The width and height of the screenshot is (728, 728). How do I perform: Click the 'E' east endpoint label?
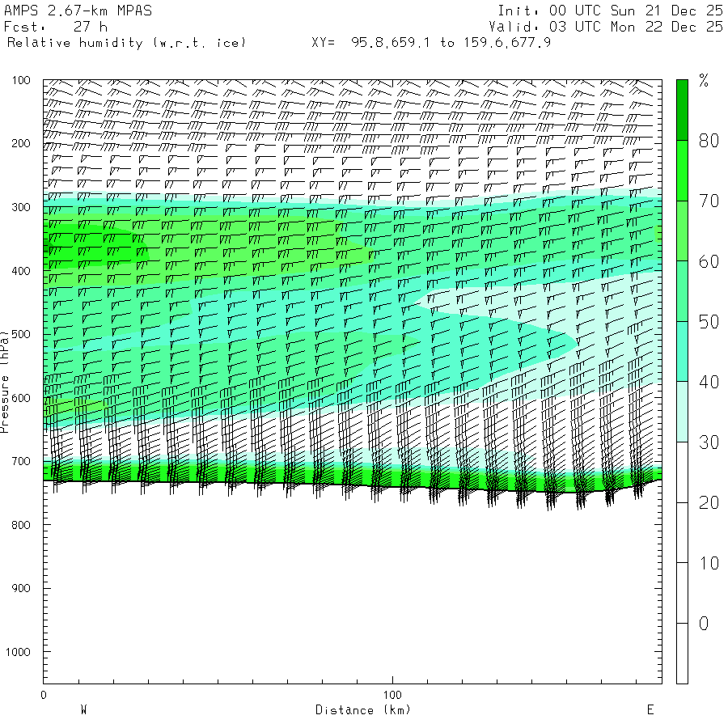coord(650,710)
